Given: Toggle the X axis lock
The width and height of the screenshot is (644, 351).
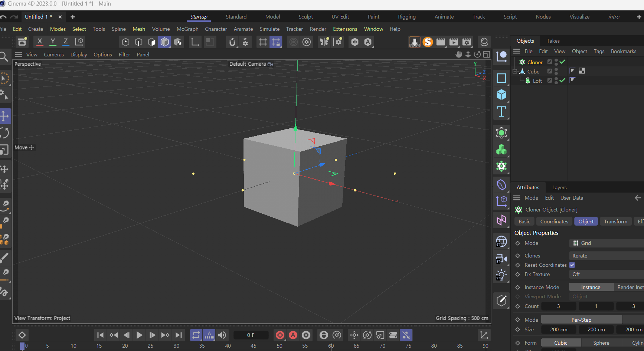Looking at the screenshot, I should [40, 42].
